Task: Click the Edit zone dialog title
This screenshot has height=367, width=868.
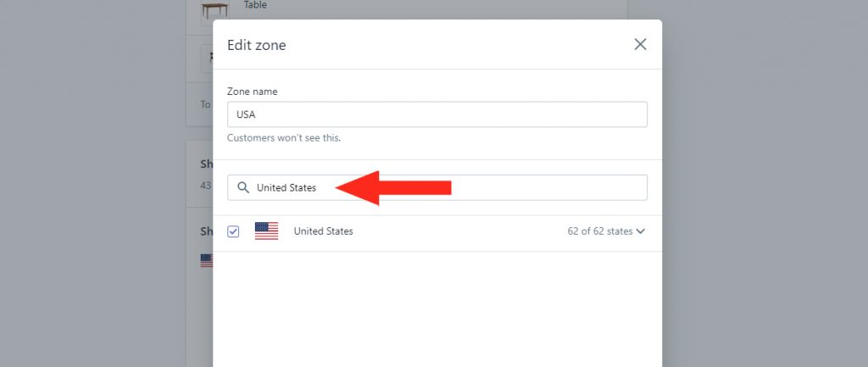Action: pyautogui.click(x=256, y=45)
